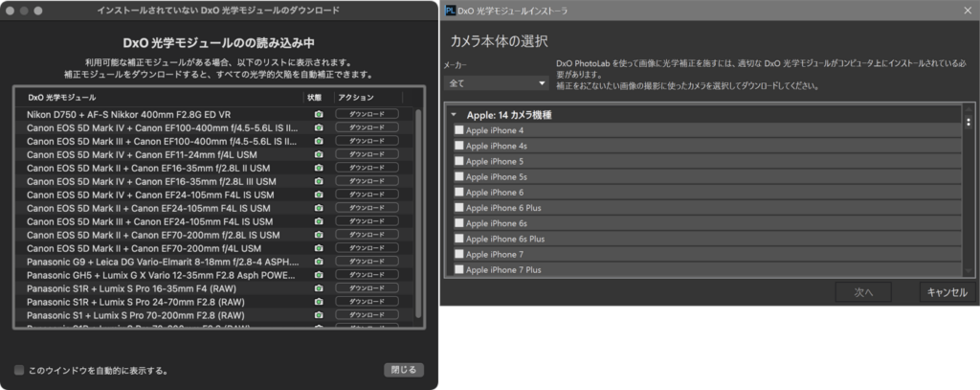Click status icon for Canon 5D Mark IV EF11-24mm
980x390 pixels.
[319, 154]
